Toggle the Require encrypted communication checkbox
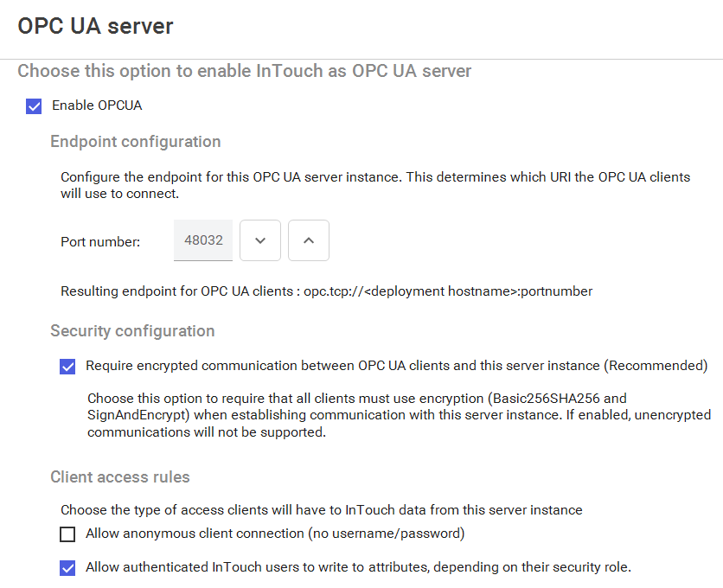The image size is (723, 588). click(x=67, y=367)
